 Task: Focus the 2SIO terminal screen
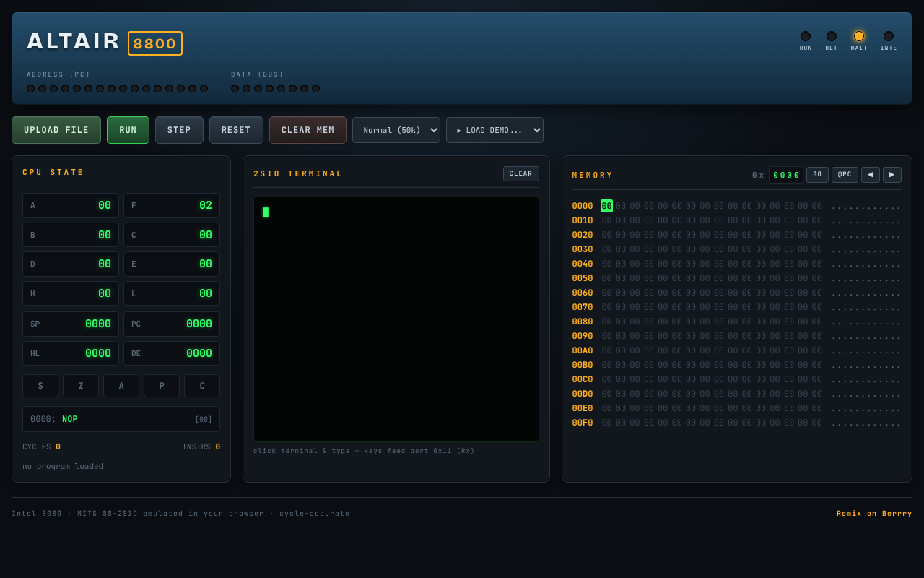tap(396, 319)
